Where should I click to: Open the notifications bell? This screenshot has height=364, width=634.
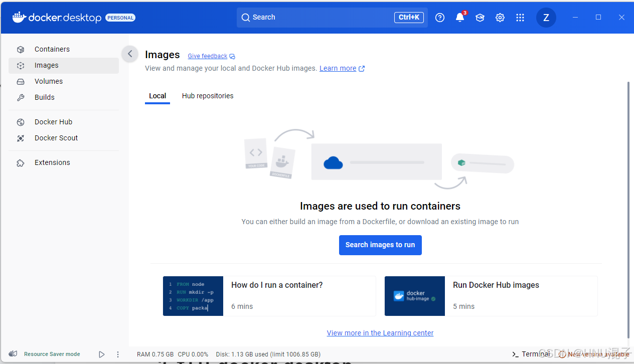tap(460, 17)
